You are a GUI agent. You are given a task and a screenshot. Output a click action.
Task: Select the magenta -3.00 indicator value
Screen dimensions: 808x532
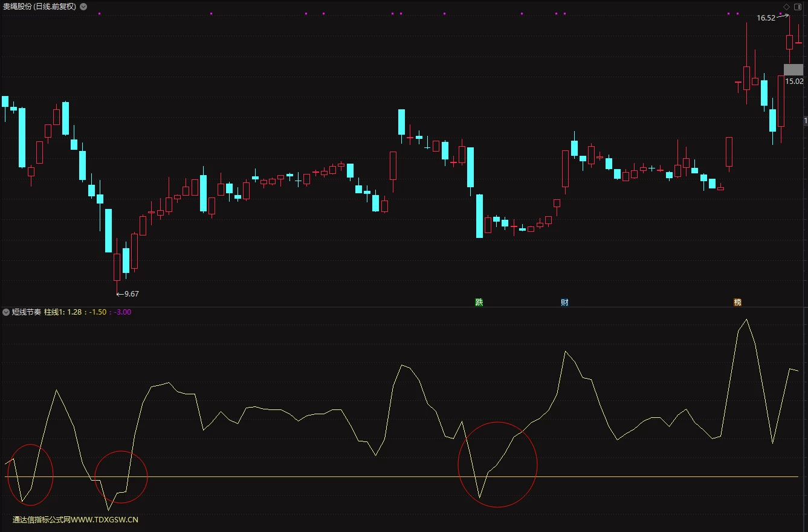122,312
